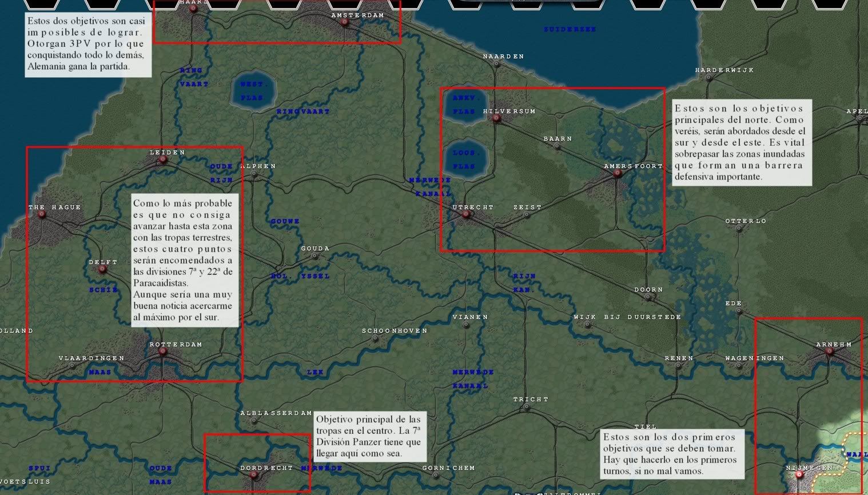Click the Ede town marker

[x=739, y=310]
